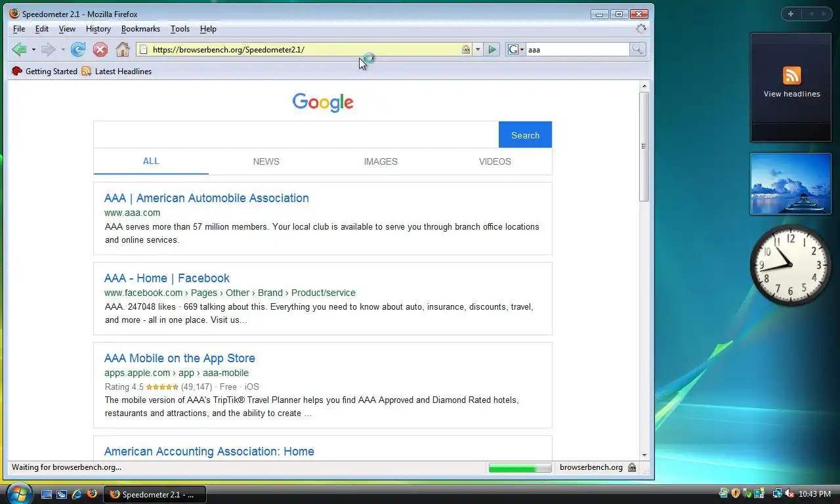This screenshot has width=840, height=504.
Task: Click the page icon in the address bar
Action: pos(143,49)
